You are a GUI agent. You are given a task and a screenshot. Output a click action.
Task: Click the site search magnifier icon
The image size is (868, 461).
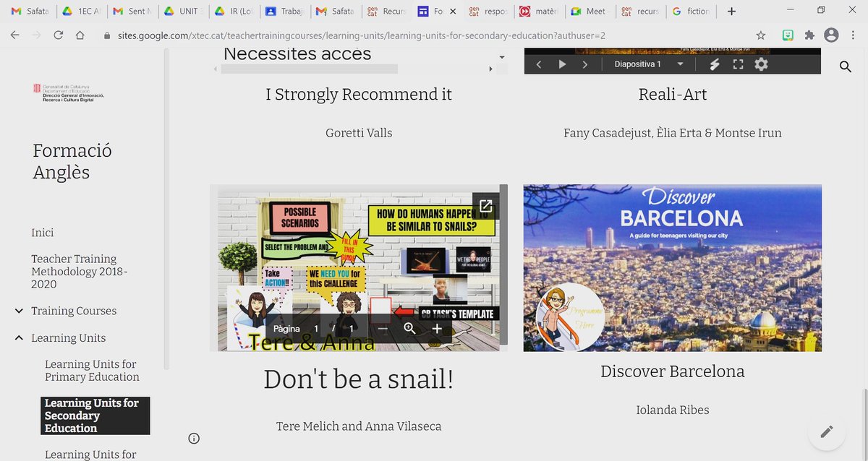[846, 67]
